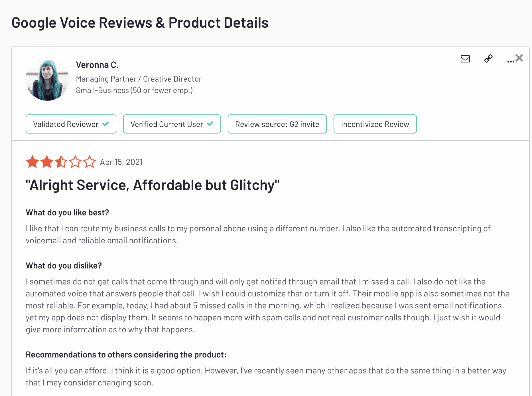The width and height of the screenshot is (532, 396).
Task: Click the second filled rating star
Action: [x=47, y=162]
